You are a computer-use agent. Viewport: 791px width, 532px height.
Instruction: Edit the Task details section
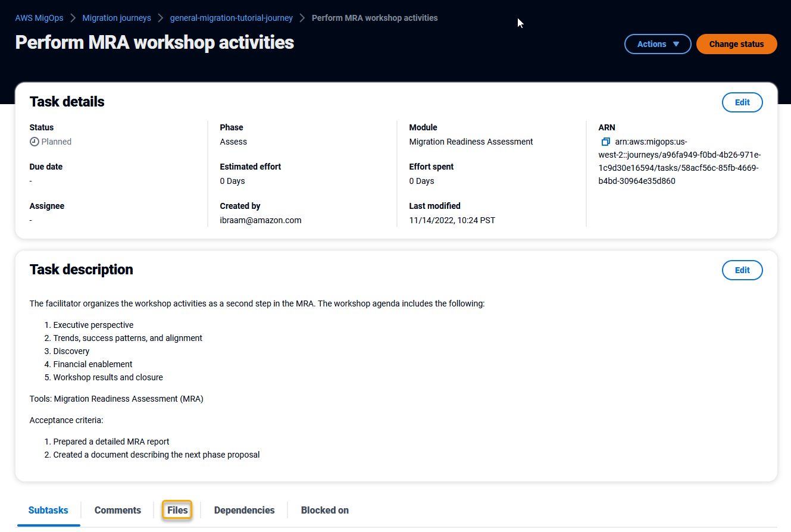pos(742,102)
